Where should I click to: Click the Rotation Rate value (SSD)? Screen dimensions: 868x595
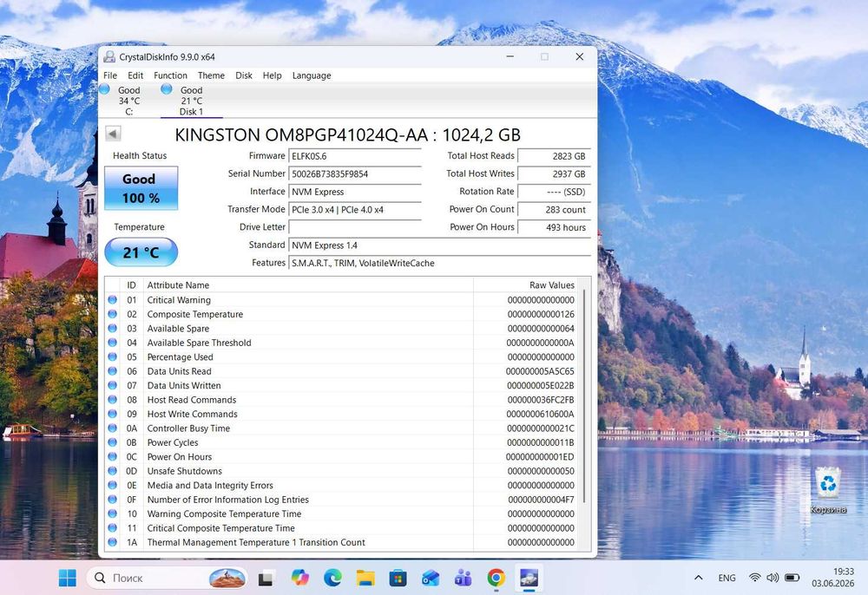tap(554, 192)
